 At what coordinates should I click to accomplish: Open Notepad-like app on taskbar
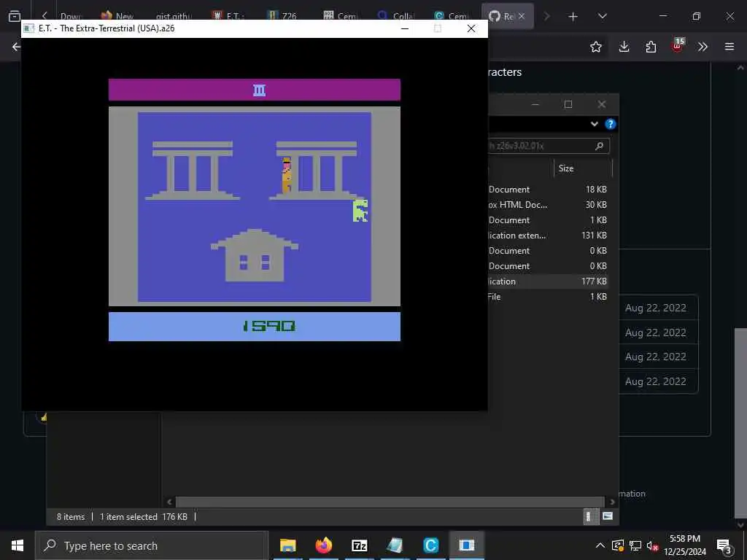(395, 545)
